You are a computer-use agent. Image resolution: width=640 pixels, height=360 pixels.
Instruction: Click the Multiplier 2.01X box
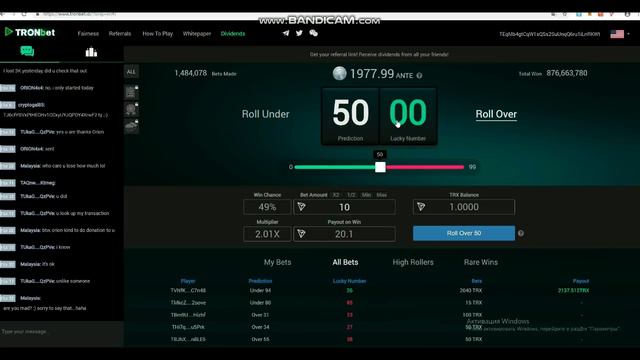coord(267,234)
